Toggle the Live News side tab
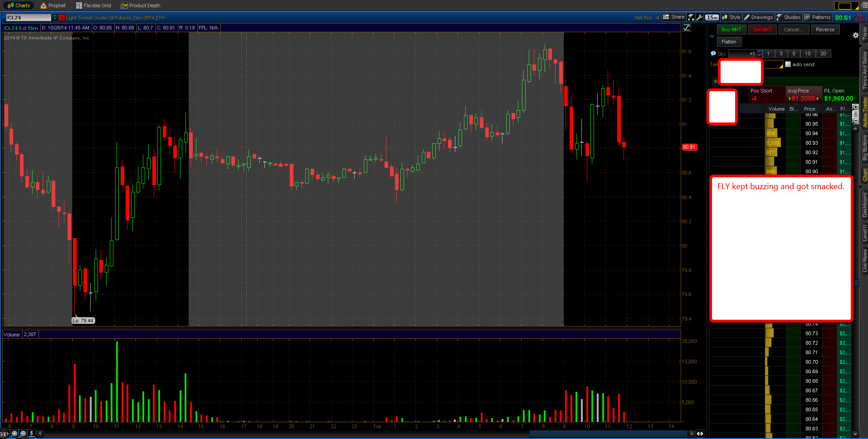Image resolution: width=868 pixels, height=439 pixels. [864, 261]
